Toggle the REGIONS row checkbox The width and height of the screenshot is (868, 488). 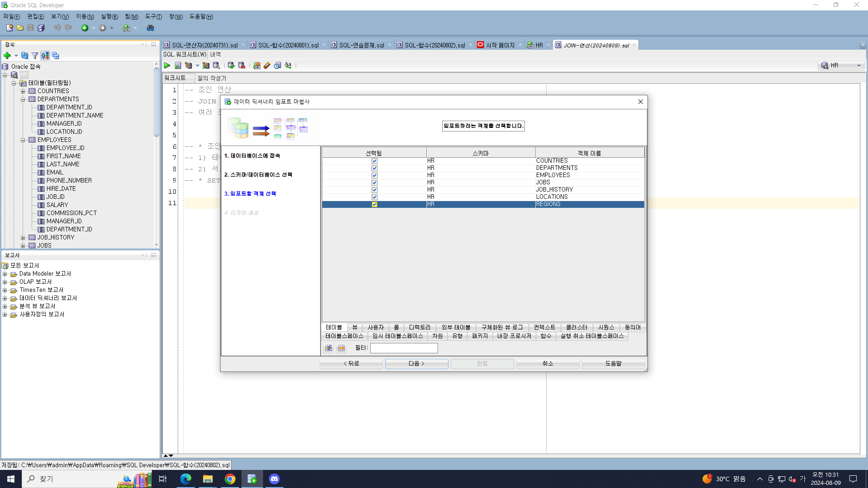coord(374,204)
